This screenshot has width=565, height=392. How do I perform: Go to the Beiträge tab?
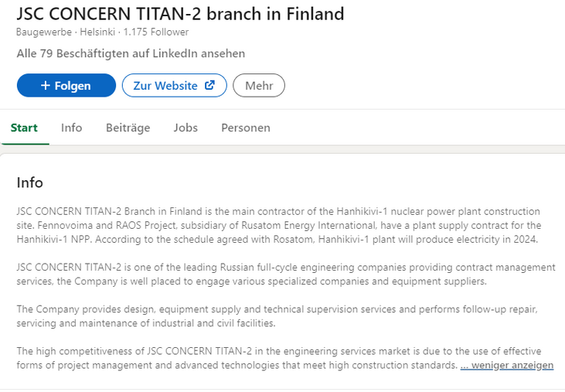(128, 128)
